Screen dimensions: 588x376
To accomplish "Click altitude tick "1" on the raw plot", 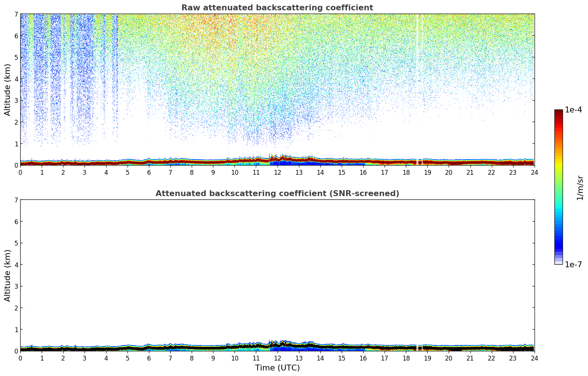I will coord(16,144).
